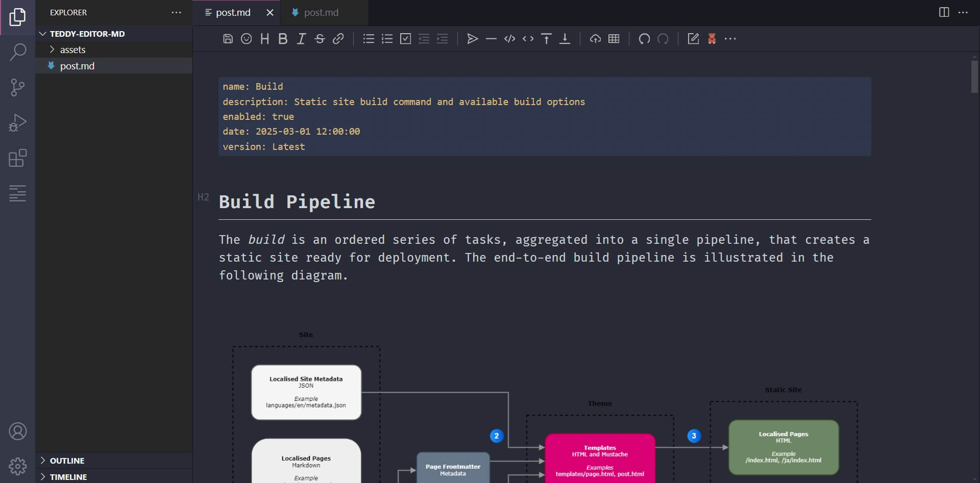The height and width of the screenshot is (483, 980).
Task: Expand the TIMELINE panel
Action: pyautogui.click(x=114, y=476)
